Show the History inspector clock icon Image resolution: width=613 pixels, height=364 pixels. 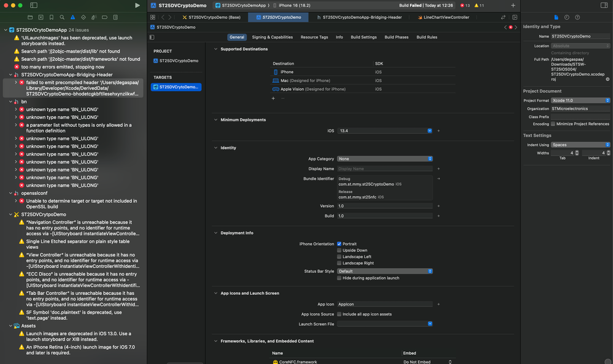pos(566,17)
